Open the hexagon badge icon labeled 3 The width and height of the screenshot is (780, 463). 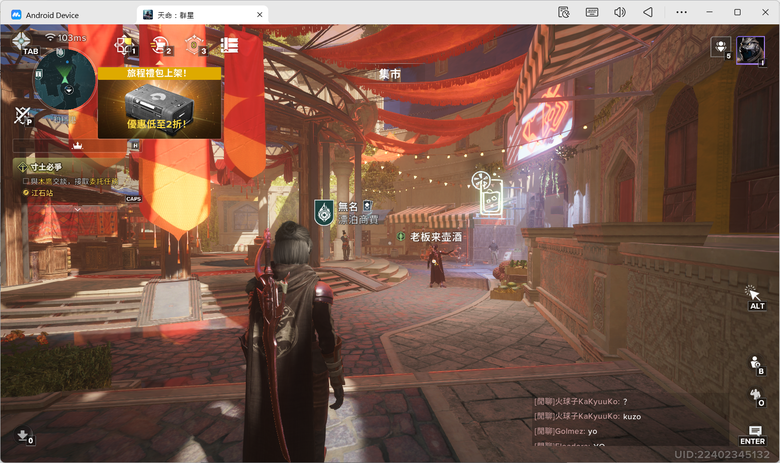point(195,45)
